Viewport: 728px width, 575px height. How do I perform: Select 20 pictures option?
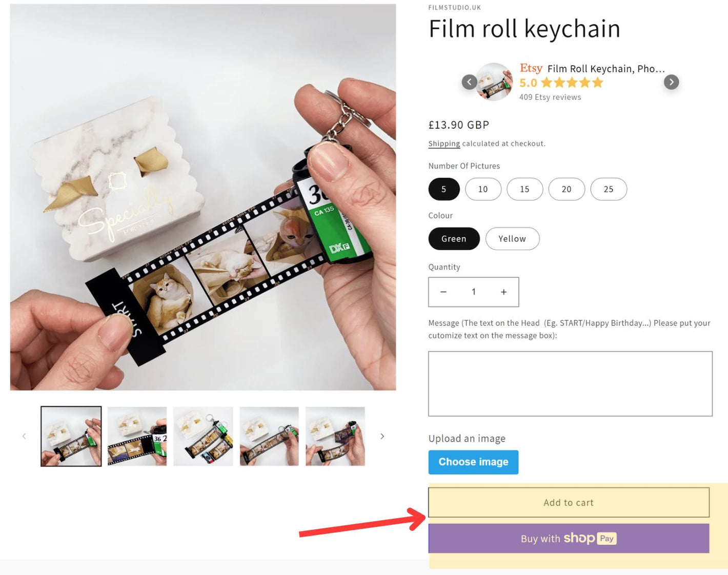coord(566,189)
